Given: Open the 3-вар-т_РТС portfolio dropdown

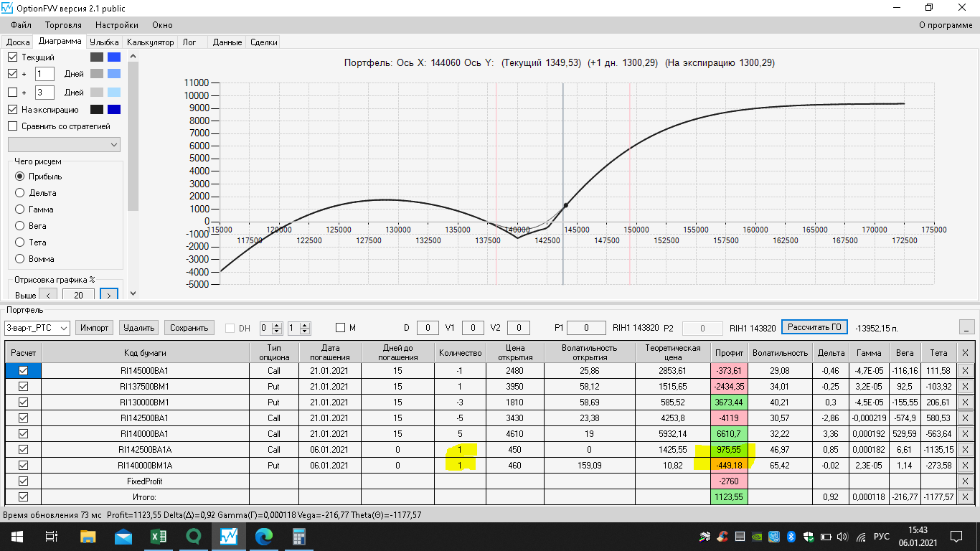Looking at the screenshot, I should click(x=37, y=328).
